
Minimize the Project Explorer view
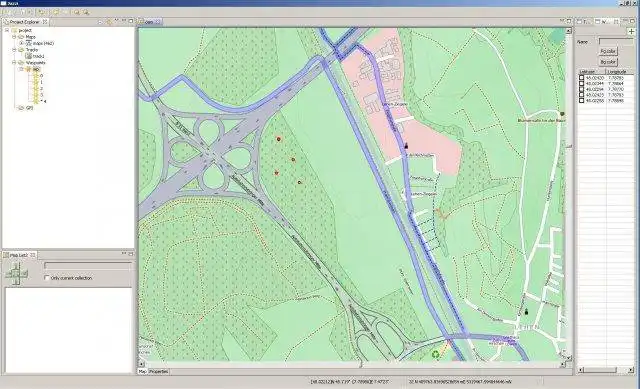[124, 20]
